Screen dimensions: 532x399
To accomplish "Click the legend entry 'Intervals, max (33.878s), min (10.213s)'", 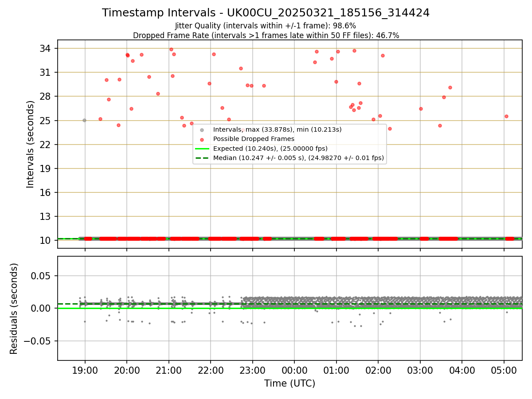I will tap(277, 130).
